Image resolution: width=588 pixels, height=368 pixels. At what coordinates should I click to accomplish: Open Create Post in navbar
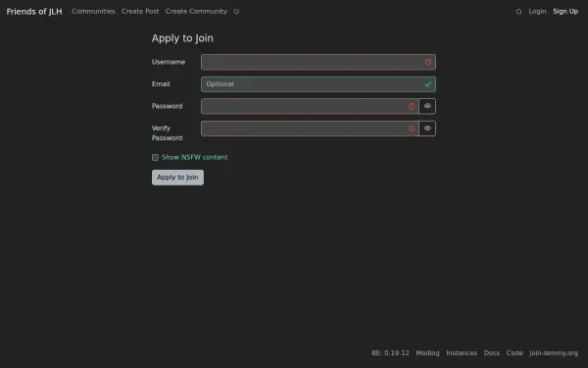tap(140, 11)
